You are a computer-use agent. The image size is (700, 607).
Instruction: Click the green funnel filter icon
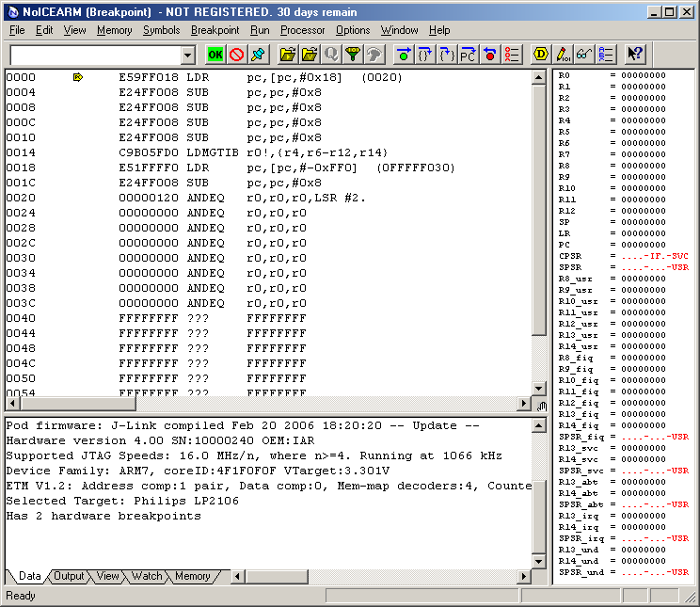[x=353, y=55]
